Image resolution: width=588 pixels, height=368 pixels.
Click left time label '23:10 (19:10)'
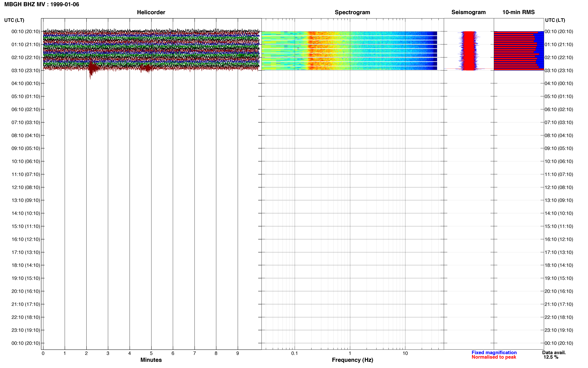(x=26, y=330)
